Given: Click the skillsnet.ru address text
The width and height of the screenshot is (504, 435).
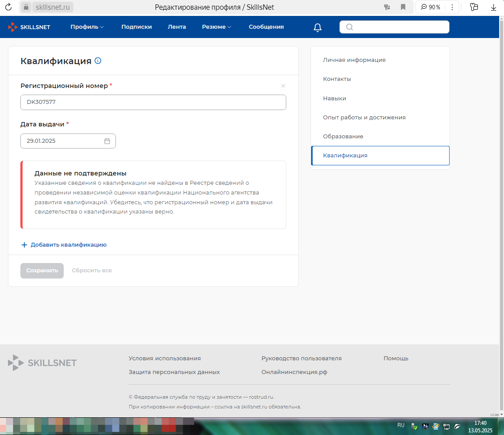Looking at the screenshot, I should click(x=53, y=7).
